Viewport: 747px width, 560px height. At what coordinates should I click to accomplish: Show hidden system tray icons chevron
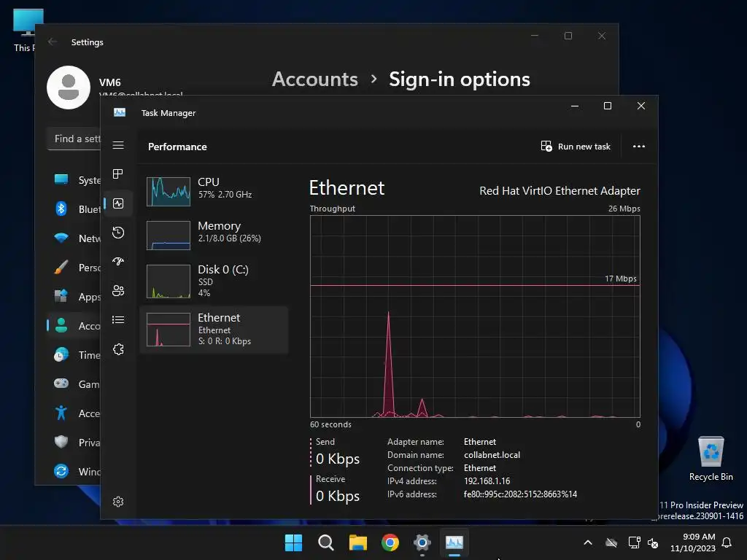(x=588, y=542)
